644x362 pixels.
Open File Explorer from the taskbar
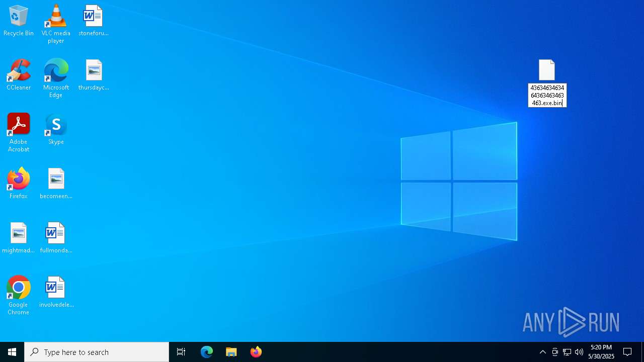(231, 352)
